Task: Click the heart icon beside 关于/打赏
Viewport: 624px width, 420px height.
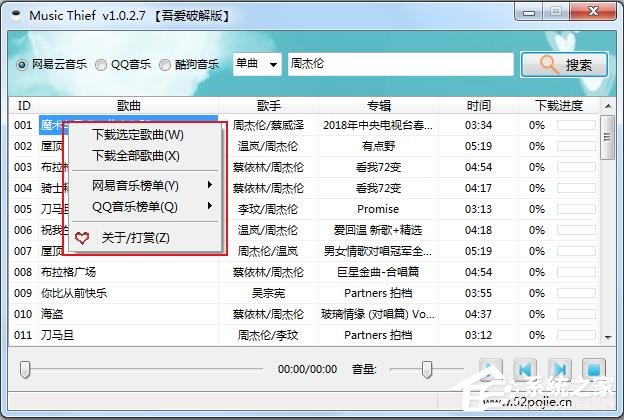Action: (x=82, y=238)
